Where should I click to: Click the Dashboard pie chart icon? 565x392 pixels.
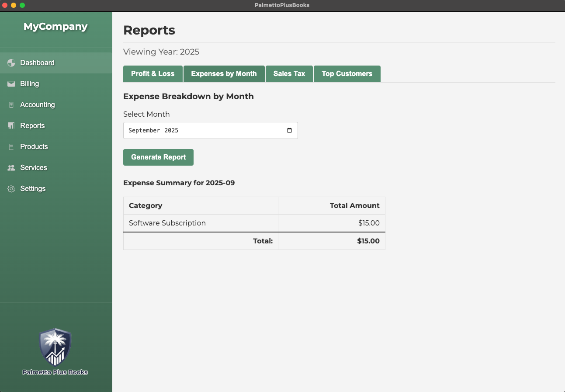click(x=11, y=63)
